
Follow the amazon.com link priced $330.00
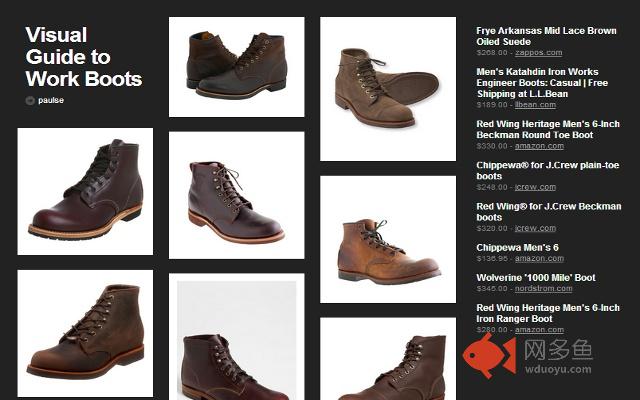point(539,146)
